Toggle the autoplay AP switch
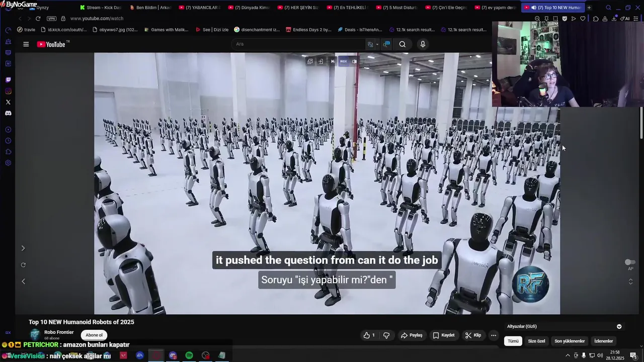 [630, 262]
